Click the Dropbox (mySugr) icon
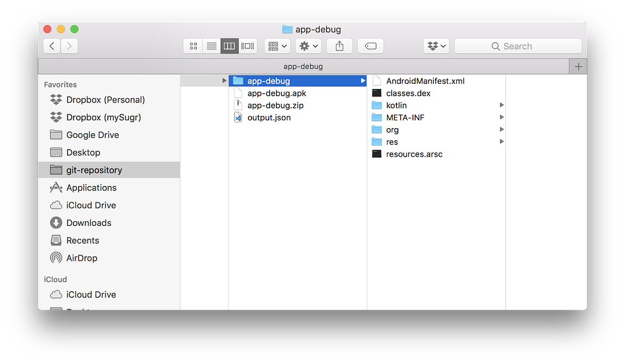 (56, 117)
